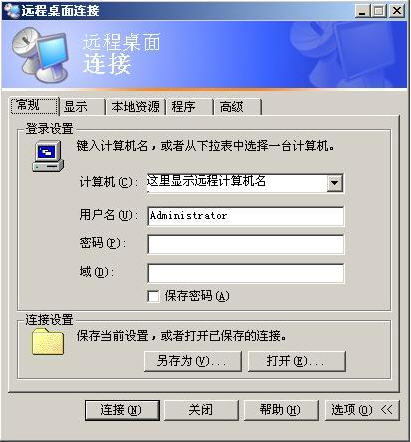This screenshot has height=442, width=411.
Task: Click the 帮助 button
Action: (x=281, y=410)
